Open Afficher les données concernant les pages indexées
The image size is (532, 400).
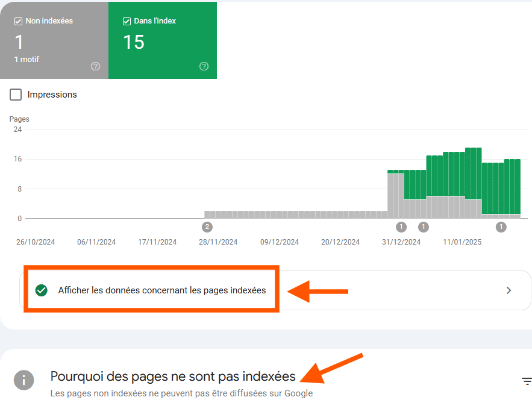pyautogui.click(x=275, y=290)
